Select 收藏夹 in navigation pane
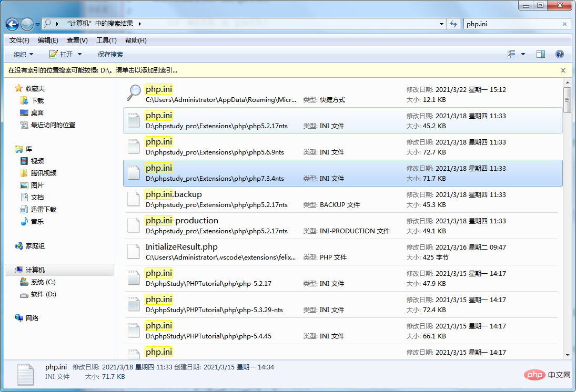Screen dimensions: 576x392 (30, 88)
